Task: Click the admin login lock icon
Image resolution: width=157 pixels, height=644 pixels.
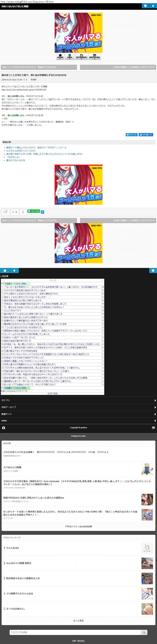Action: pyautogui.click(x=4, y=427)
